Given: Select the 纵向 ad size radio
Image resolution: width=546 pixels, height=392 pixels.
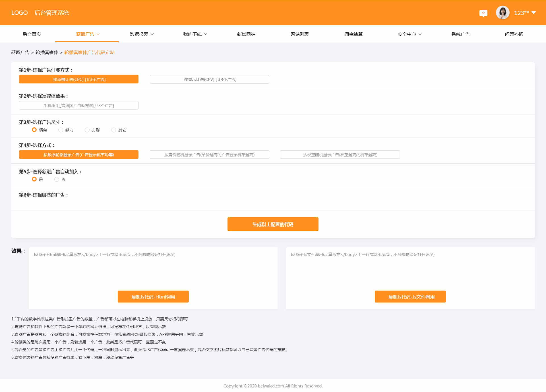Looking at the screenshot, I should click(61, 130).
